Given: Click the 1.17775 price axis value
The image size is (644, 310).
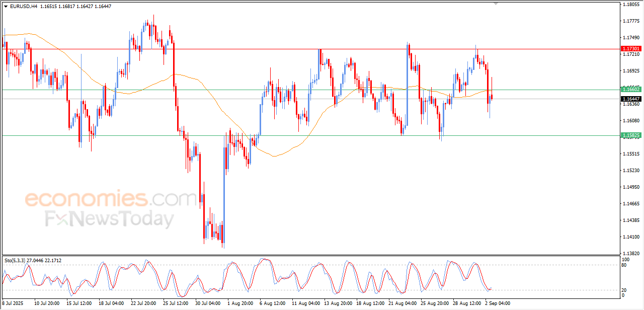Looking at the screenshot, I should pyautogui.click(x=631, y=21).
